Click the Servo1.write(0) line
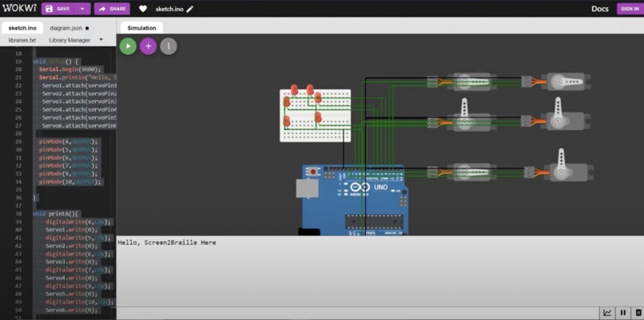 coord(71,230)
